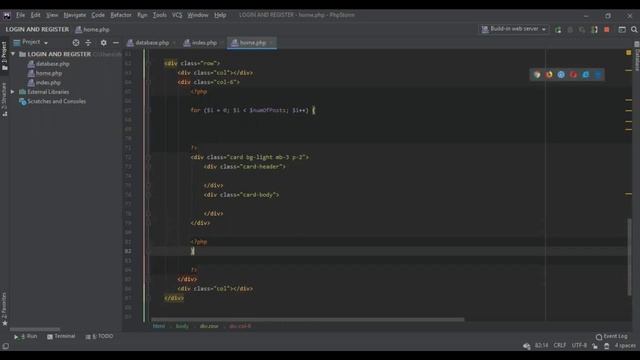Click the UTF-8 encoding widget
Image resolution: width=640 pixels, height=360 pixels.
point(579,345)
